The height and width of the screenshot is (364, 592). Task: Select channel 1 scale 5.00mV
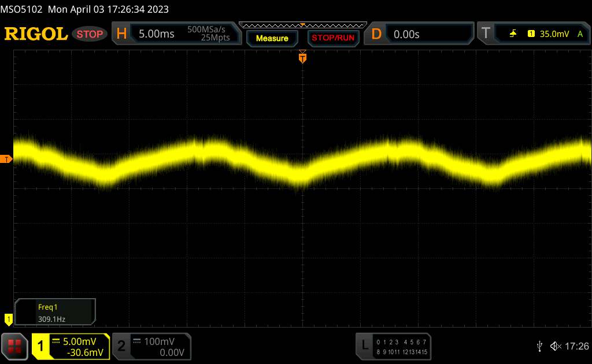tap(79, 341)
